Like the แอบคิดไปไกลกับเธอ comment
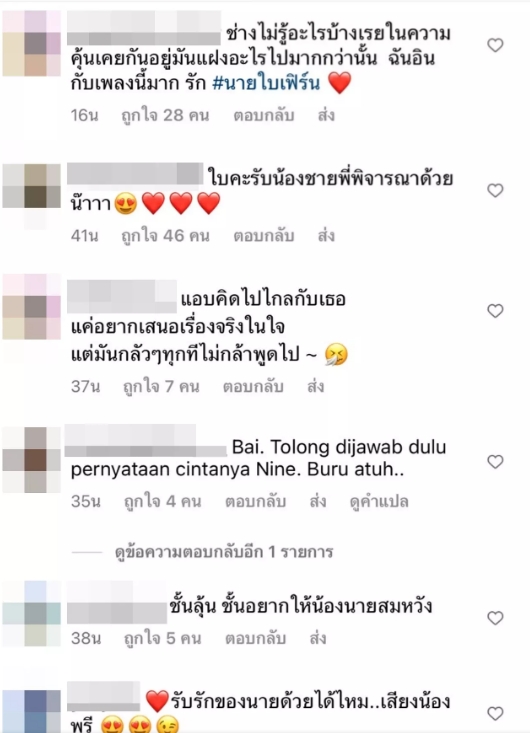The height and width of the screenshot is (733, 530). point(495,311)
